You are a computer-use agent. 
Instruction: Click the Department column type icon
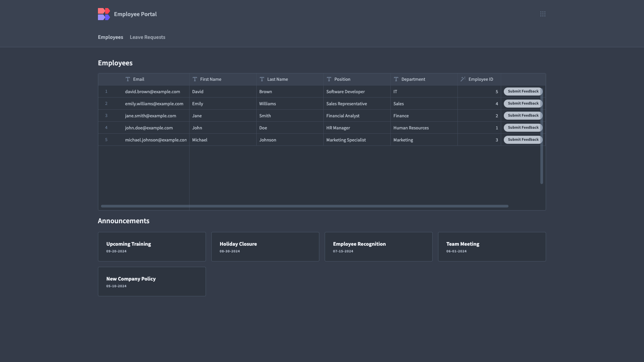[396, 79]
